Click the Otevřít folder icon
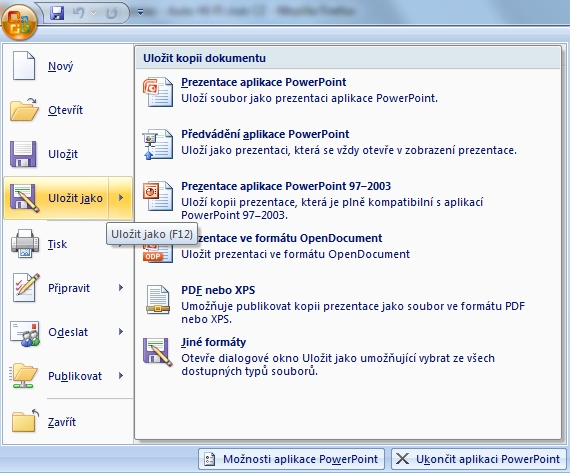 point(24,109)
